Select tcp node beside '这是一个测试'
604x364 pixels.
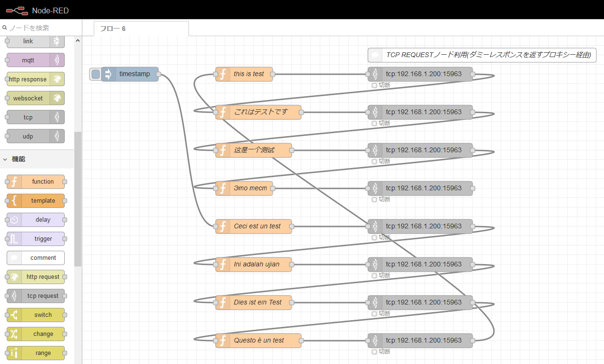click(420, 150)
